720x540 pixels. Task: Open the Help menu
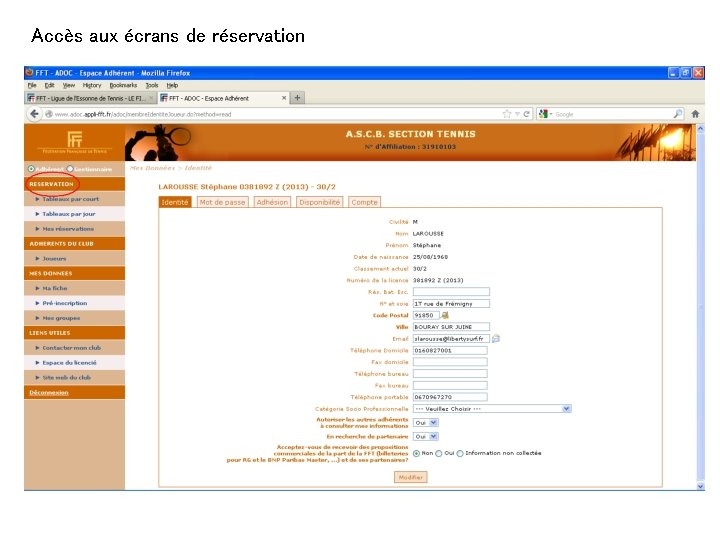[172, 85]
